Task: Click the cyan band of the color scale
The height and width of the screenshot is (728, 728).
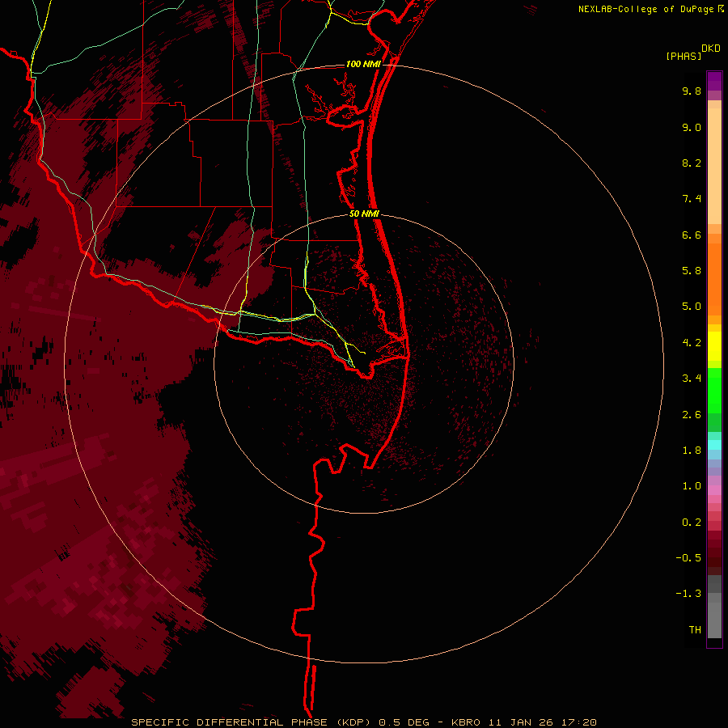Action: click(x=714, y=445)
